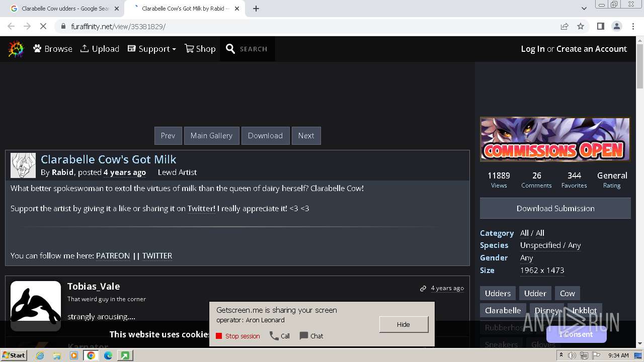Viewport: 644px width, 362px height.
Task: Open the Action Center flag icon
Action: pyautogui.click(x=596, y=355)
